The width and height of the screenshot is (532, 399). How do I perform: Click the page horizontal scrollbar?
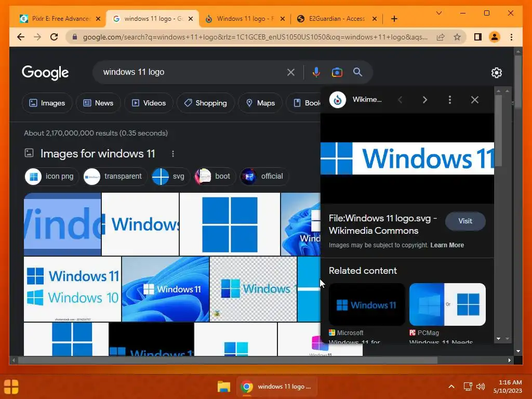228,361
